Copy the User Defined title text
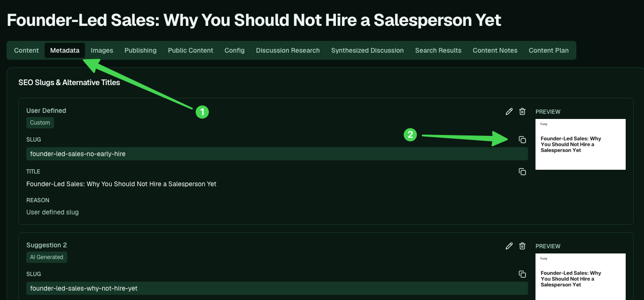644x300 pixels. click(522, 172)
